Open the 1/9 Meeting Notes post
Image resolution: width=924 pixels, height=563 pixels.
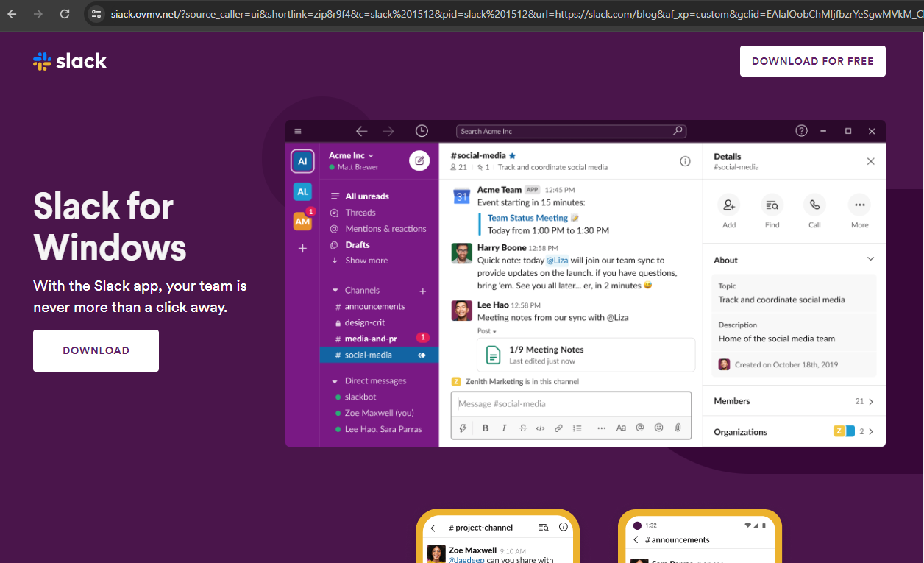(586, 355)
